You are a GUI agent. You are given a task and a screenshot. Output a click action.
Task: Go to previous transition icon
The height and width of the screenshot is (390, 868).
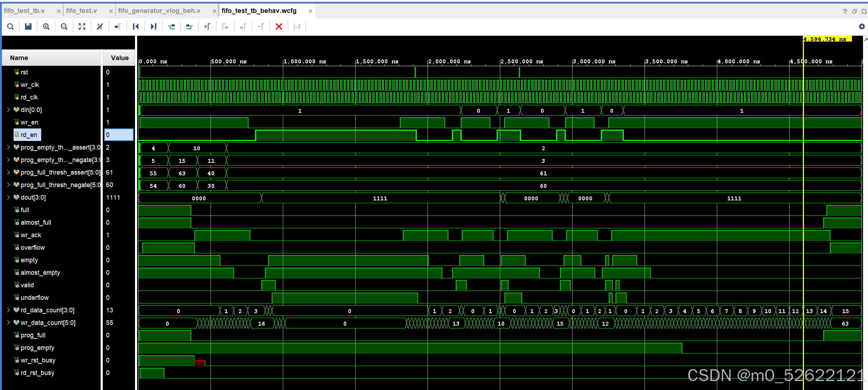tap(172, 26)
